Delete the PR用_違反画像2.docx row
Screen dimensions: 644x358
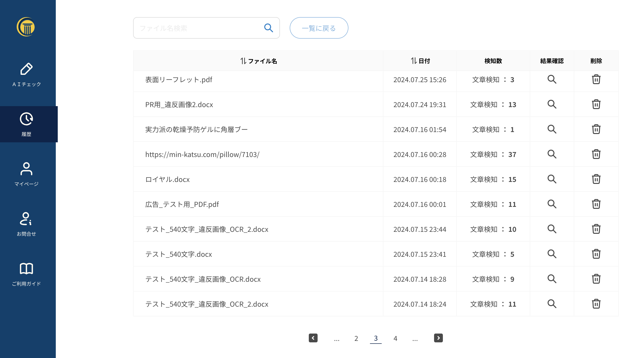[x=596, y=104]
